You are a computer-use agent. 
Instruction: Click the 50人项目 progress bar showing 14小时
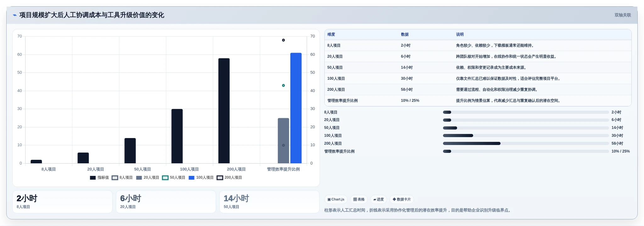tap(526, 128)
